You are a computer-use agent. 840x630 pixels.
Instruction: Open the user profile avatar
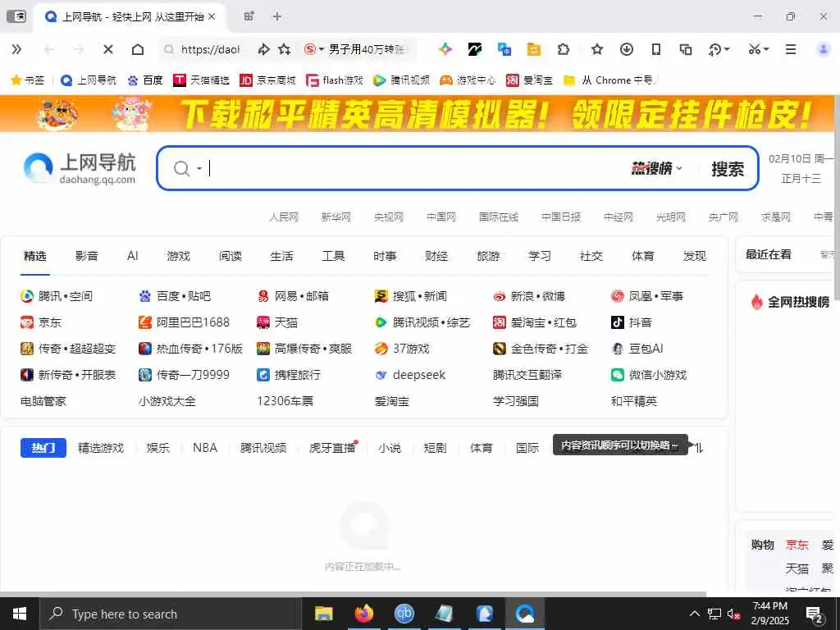(823, 49)
